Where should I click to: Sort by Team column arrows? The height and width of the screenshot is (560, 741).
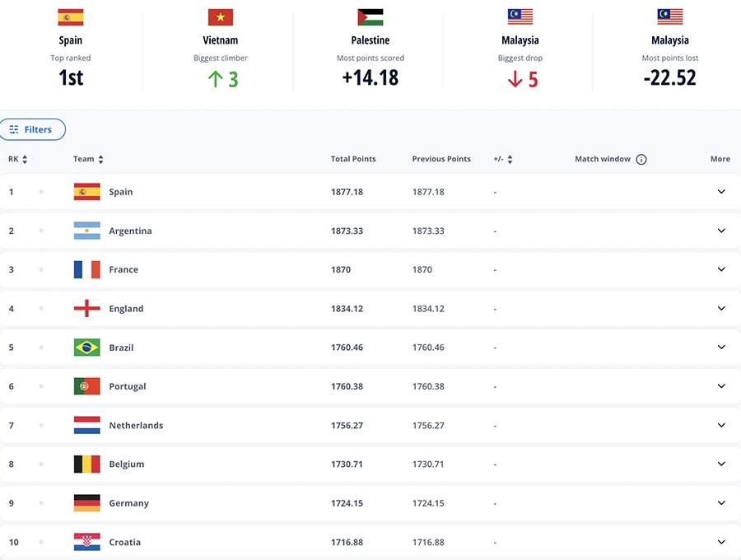tap(100, 160)
